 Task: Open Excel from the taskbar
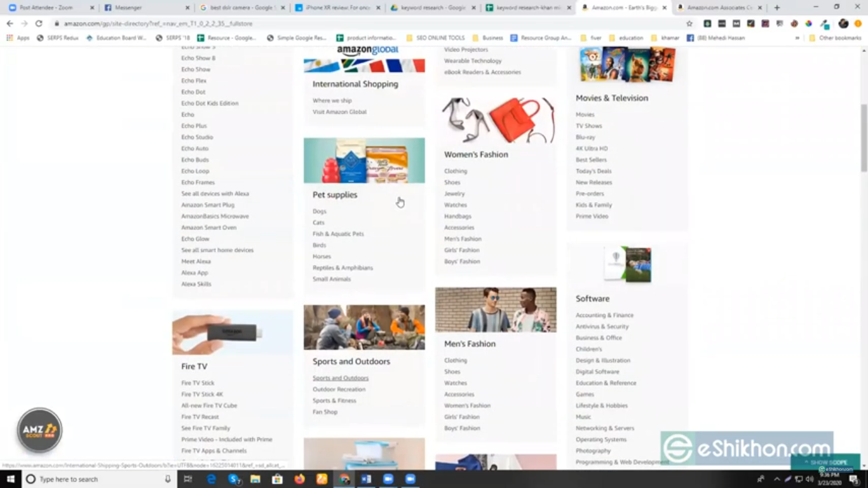366,477
